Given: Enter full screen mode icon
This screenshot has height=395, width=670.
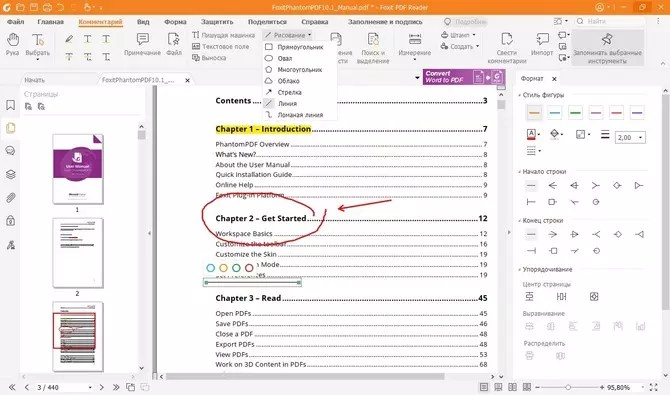Looking at the screenshot, I should (653, 387).
